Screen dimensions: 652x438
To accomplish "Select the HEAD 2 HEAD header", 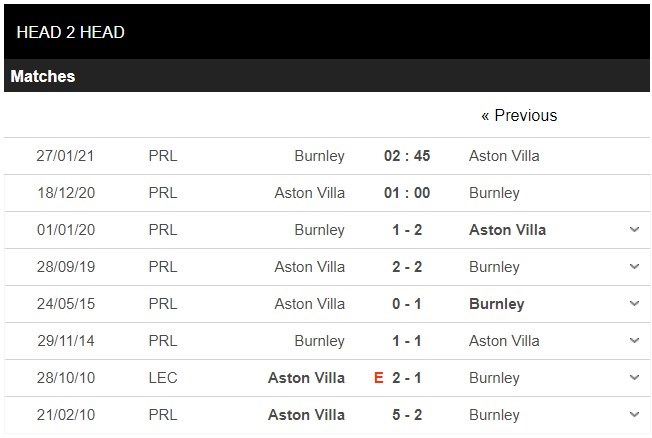I will (70, 31).
